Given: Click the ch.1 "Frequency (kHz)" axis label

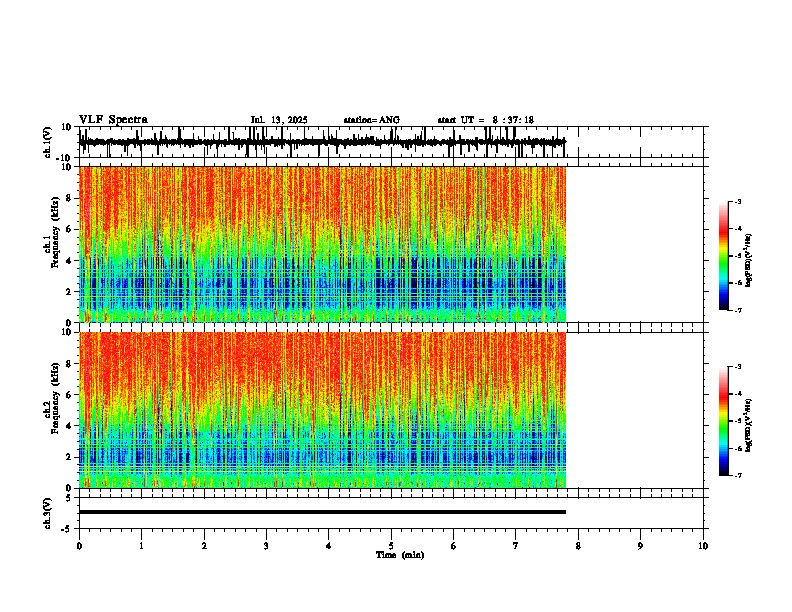Looking at the screenshot, I should (55, 232).
